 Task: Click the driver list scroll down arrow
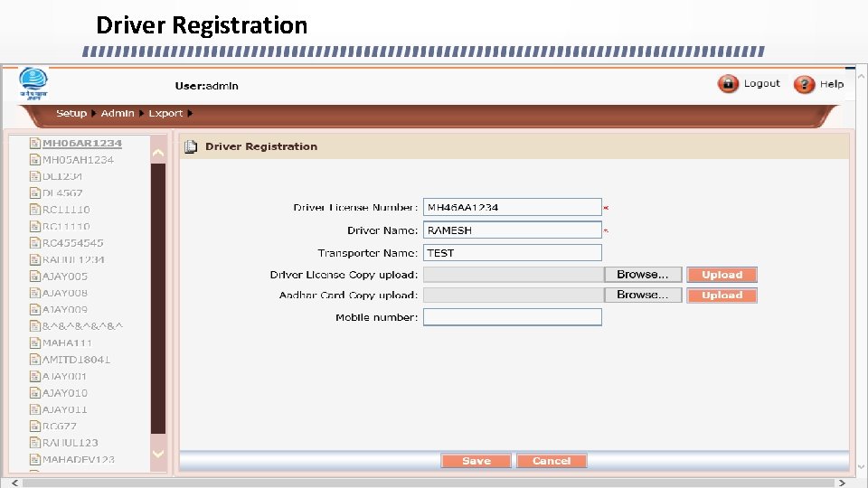157,454
